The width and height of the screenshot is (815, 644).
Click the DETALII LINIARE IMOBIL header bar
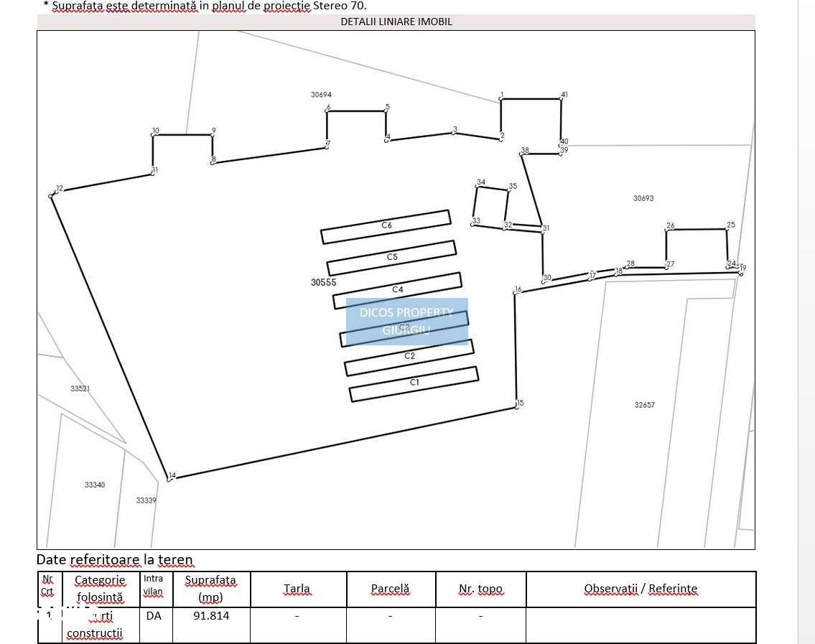click(x=396, y=22)
